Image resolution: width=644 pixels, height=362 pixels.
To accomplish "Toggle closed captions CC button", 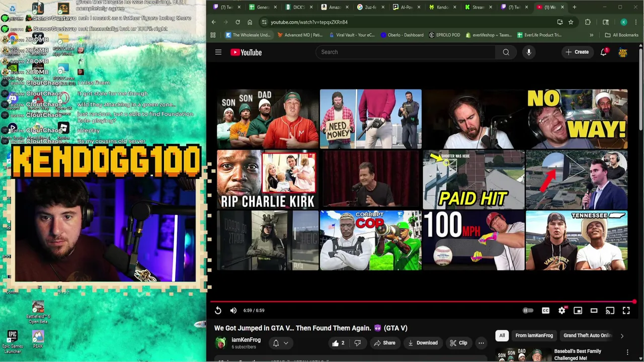I will pyautogui.click(x=545, y=310).
